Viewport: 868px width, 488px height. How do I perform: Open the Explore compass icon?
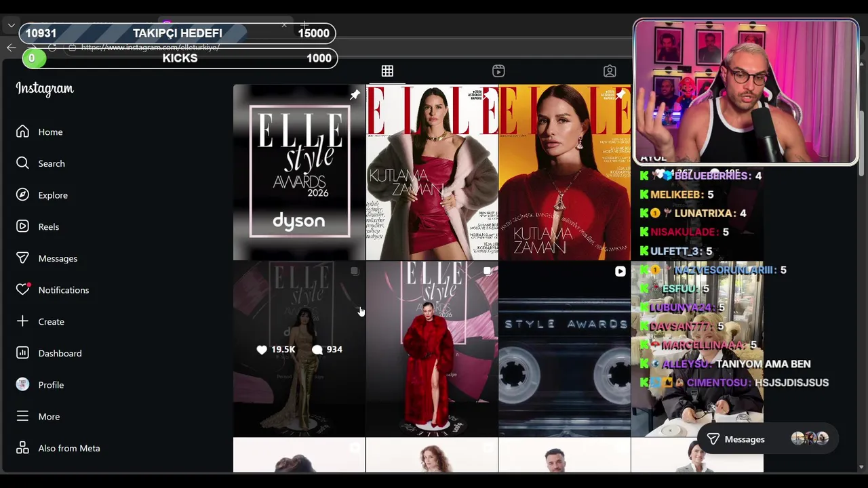(22, 195)
